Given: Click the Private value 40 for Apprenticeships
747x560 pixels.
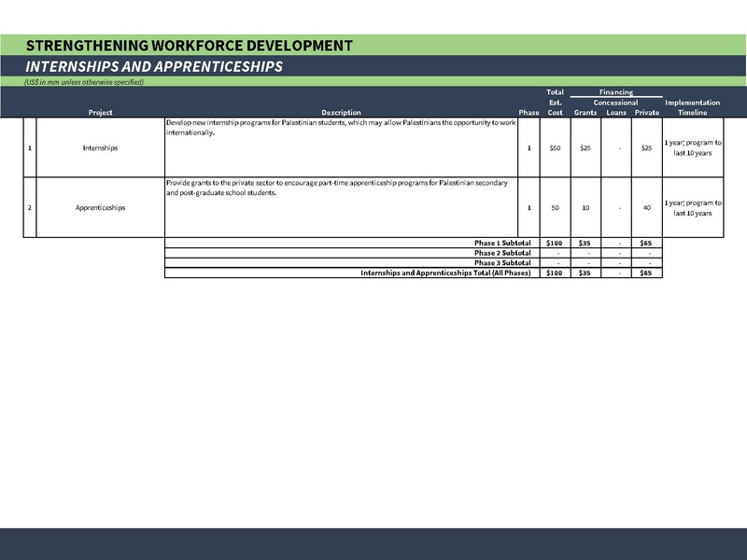Looking at the screenshot, I should (x=646, y=207).
